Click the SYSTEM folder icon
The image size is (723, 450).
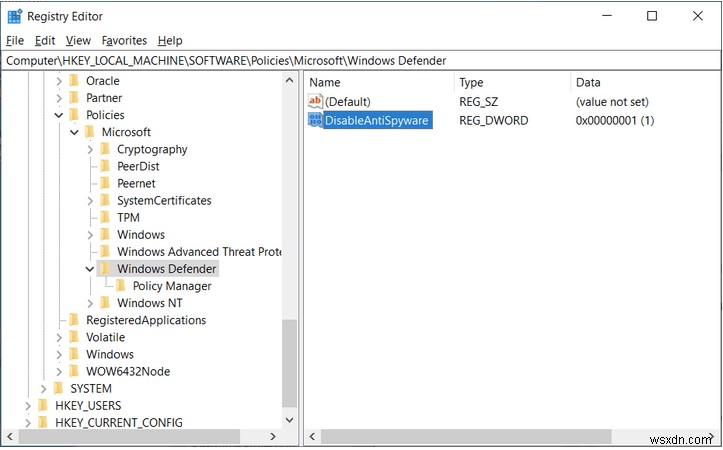(59, 388)
